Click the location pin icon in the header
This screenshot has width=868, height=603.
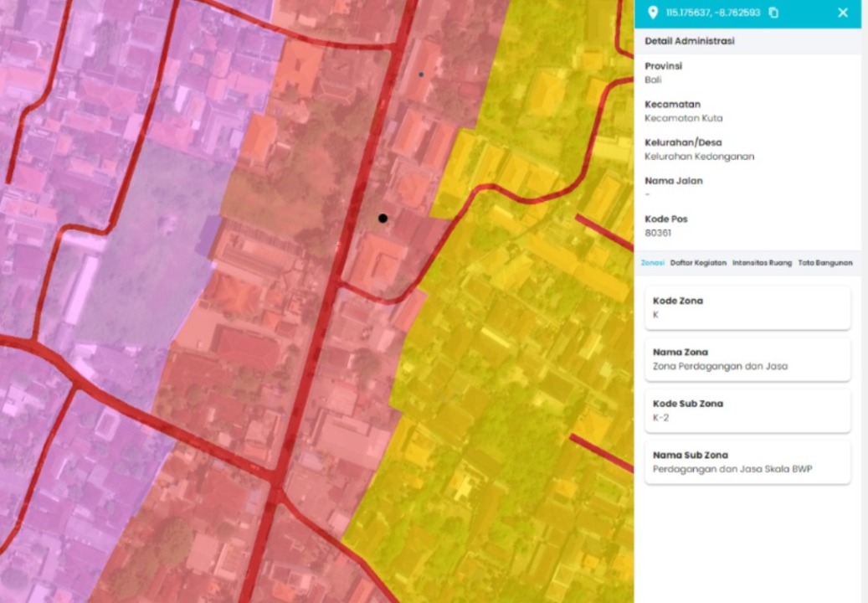point(653,13)
